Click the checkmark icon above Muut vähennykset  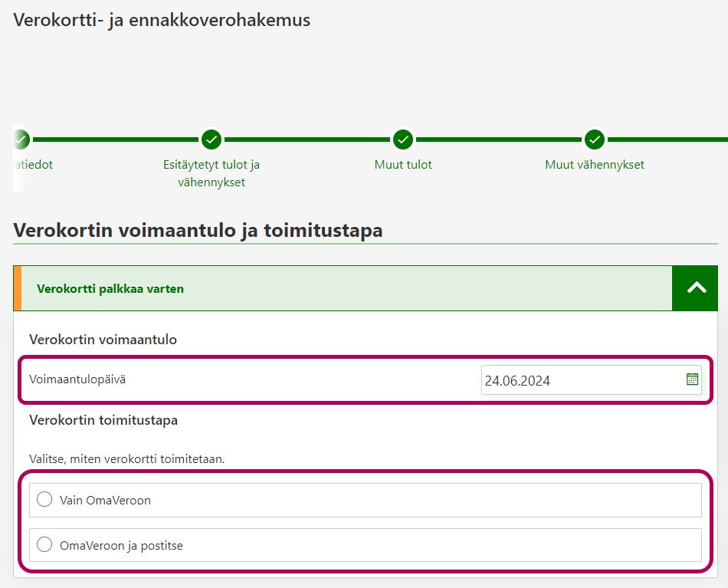(x=595, y=140)
